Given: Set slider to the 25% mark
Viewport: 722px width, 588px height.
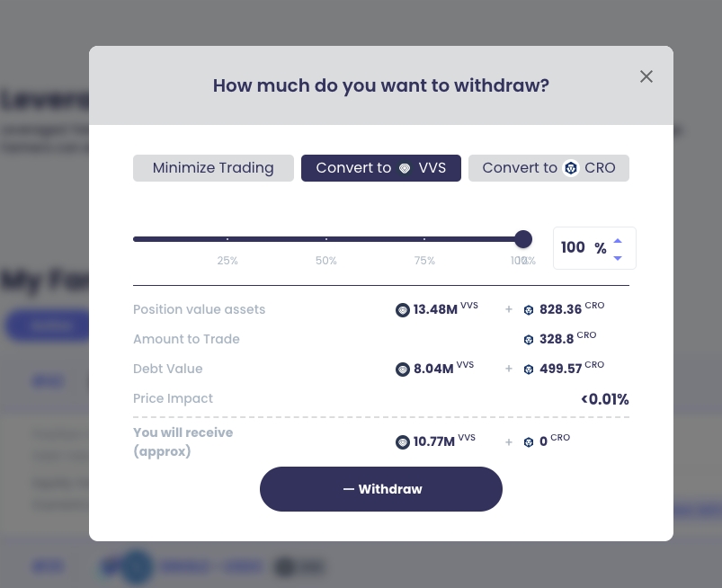Looking at the screenshot, I should point(227,239).
